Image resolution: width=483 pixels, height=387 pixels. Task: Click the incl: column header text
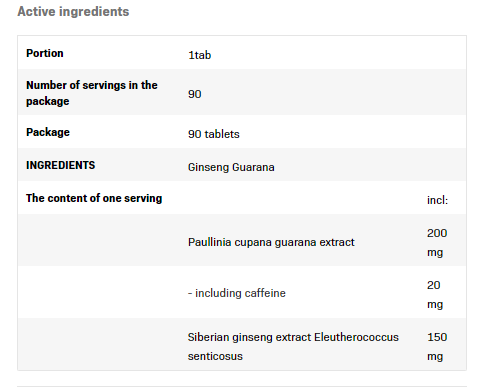tap(437, 200)
